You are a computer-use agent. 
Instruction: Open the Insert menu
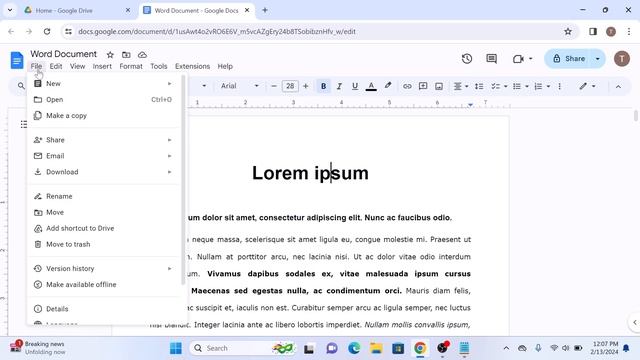[x=102, y=66]
